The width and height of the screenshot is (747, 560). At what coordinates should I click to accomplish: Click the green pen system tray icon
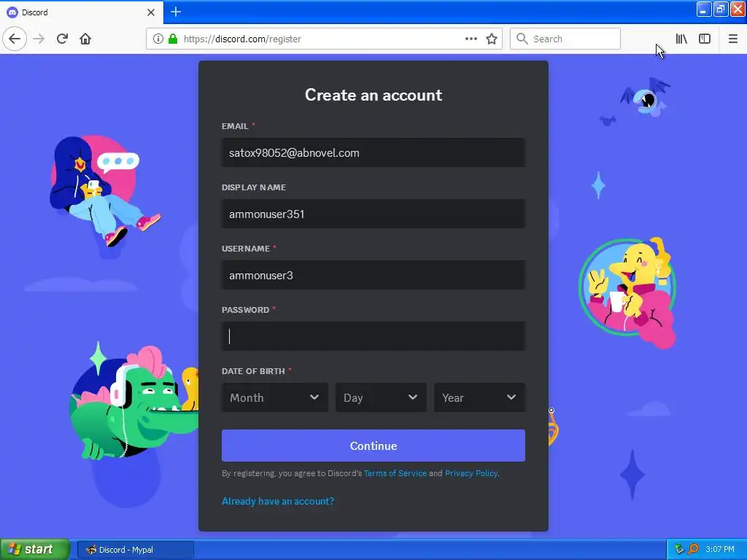pyautogui.click(x=679, y=549)
